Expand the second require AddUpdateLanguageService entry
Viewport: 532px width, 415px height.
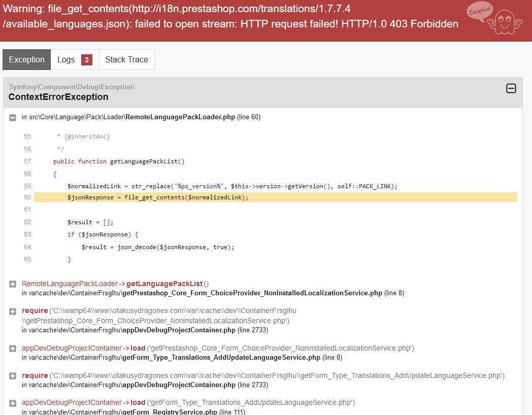13,375
